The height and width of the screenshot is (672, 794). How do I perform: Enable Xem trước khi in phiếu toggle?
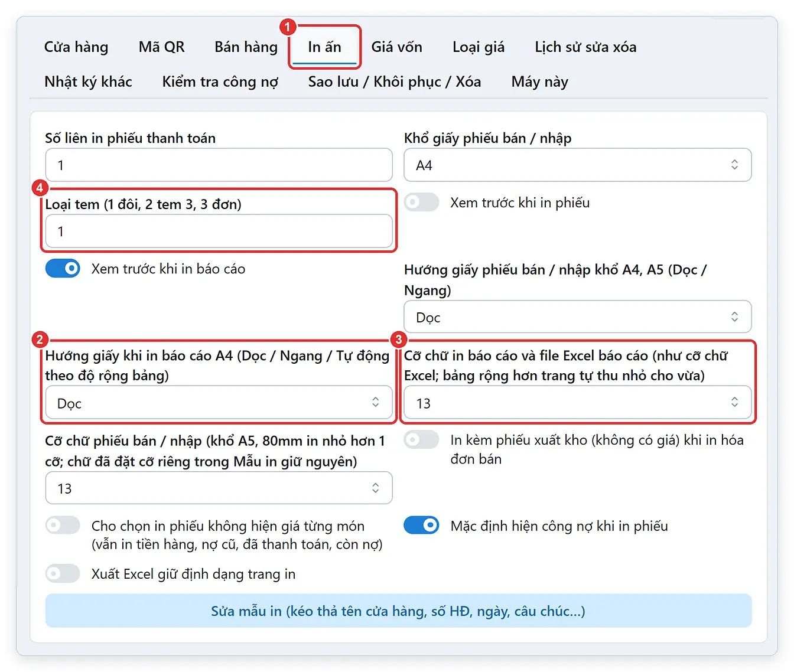421,202
